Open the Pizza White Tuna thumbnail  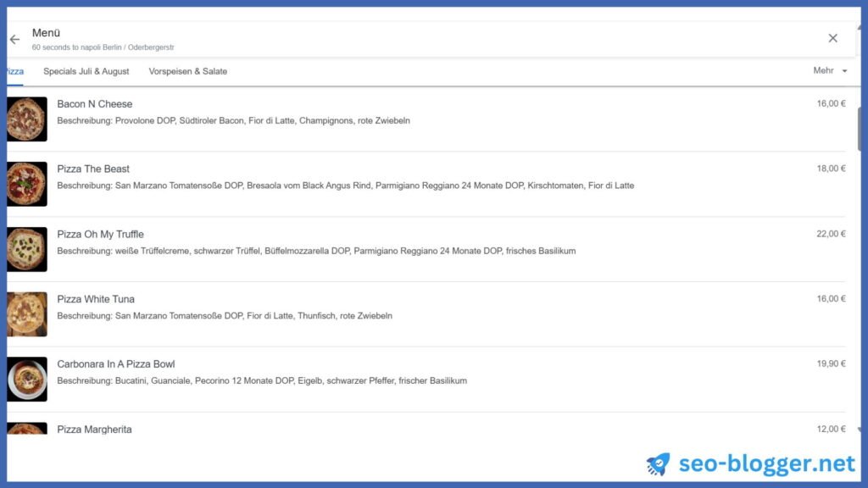tap(26, 314)
